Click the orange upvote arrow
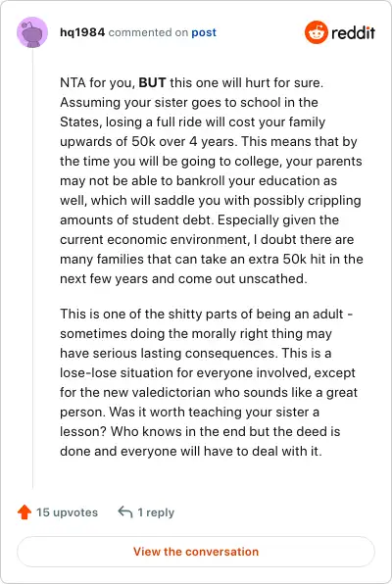The image size is (392, 584). pyautogui.click(x=24, y=512)
